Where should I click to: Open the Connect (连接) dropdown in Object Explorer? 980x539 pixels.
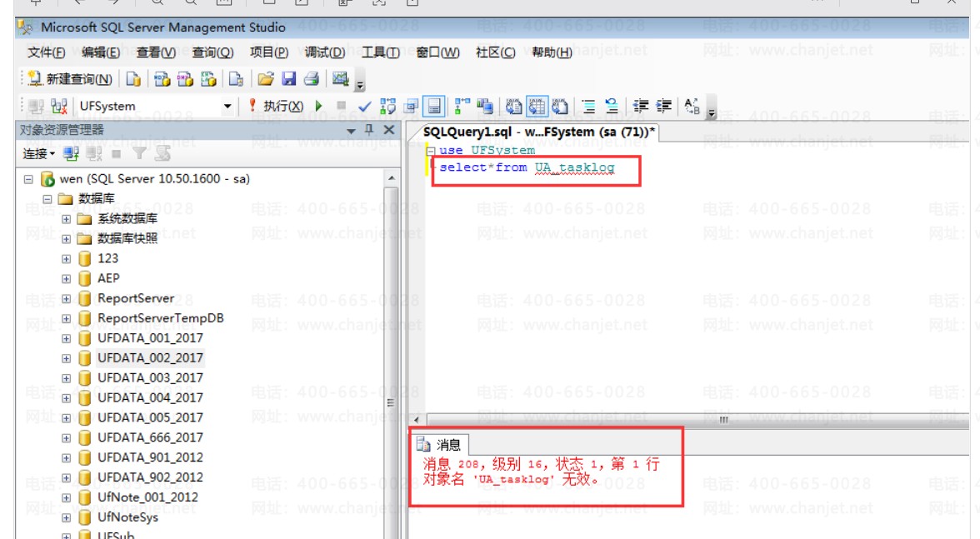[x=38, y=153]
